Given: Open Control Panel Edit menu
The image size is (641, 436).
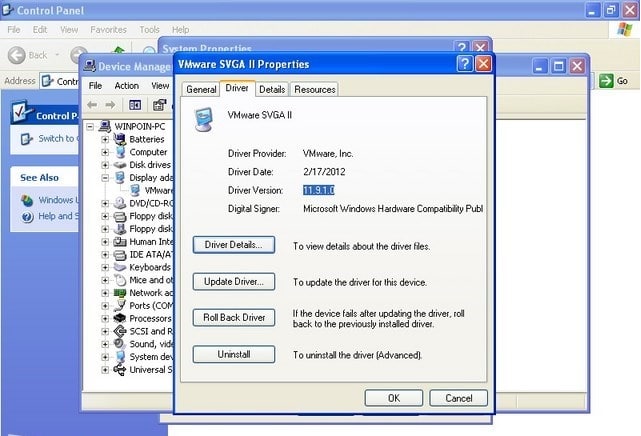Looking at the screenshot, I should pos(40,30).
